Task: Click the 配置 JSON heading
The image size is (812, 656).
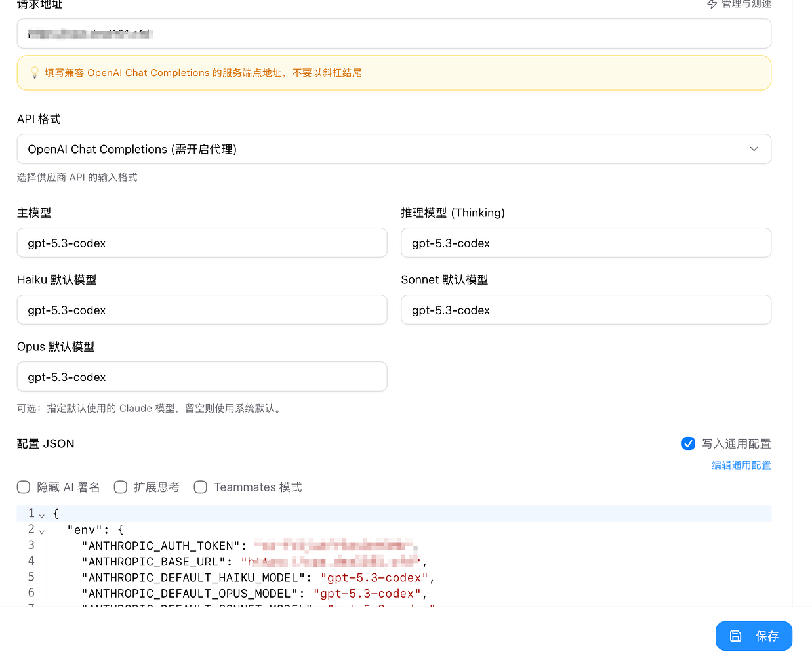Action: point(46,443)
